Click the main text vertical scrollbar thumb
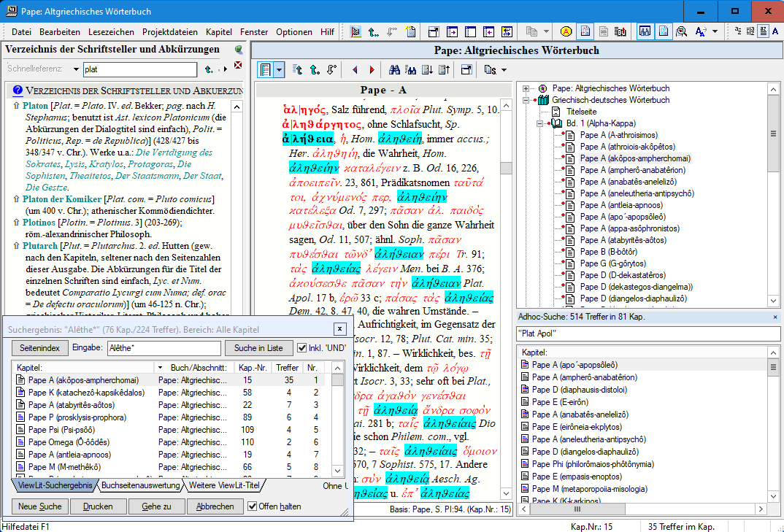This screenshot has height=532, width=784. tap(505, 168)
